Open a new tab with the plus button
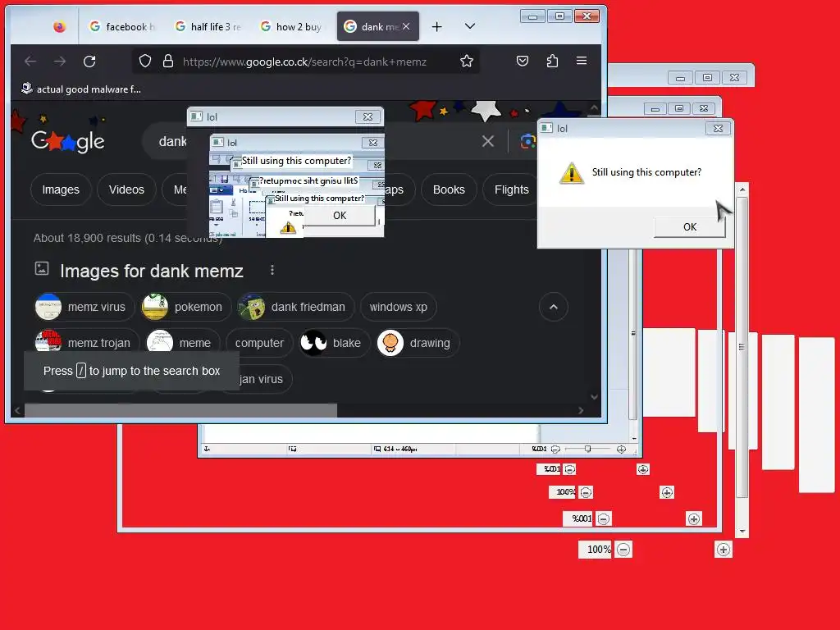840x630 pixels. point(436,26)
